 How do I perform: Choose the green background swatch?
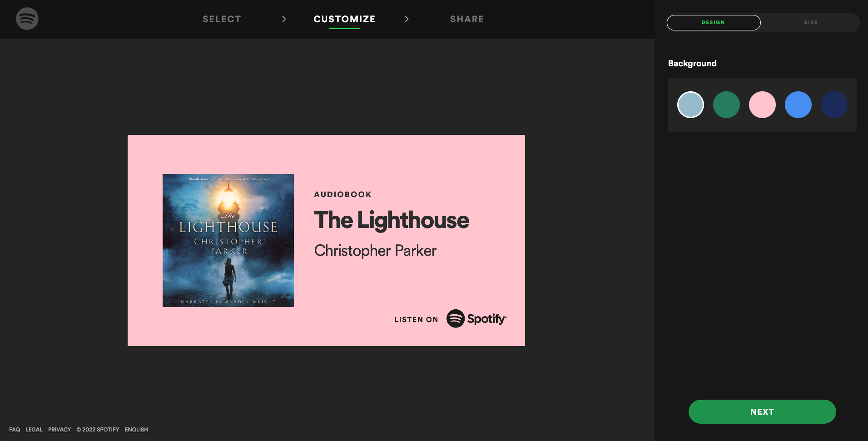coord(726,104)
